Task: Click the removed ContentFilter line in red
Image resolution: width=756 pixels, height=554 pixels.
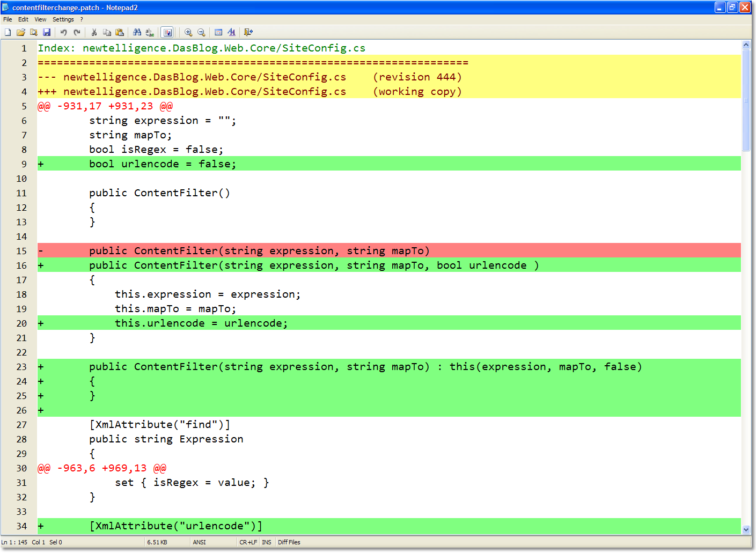Action: pyautogui.click(x=389, y=251)
